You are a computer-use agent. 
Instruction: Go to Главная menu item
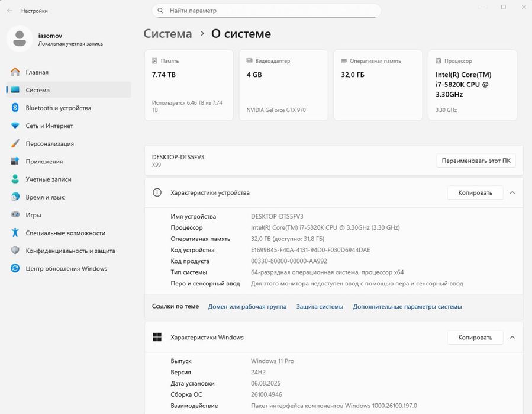click(x=37, y=72)
